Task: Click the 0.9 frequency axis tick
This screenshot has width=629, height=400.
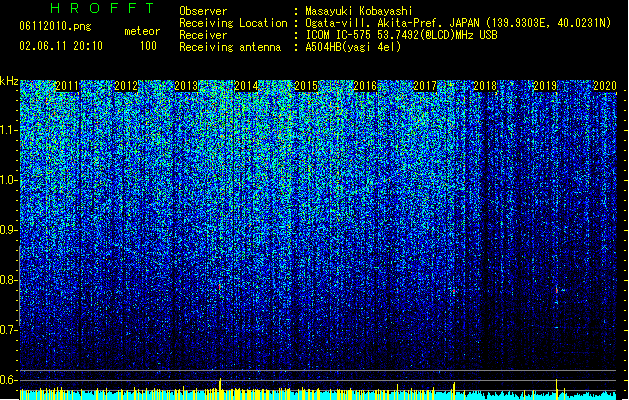Action: click(8, 230)
